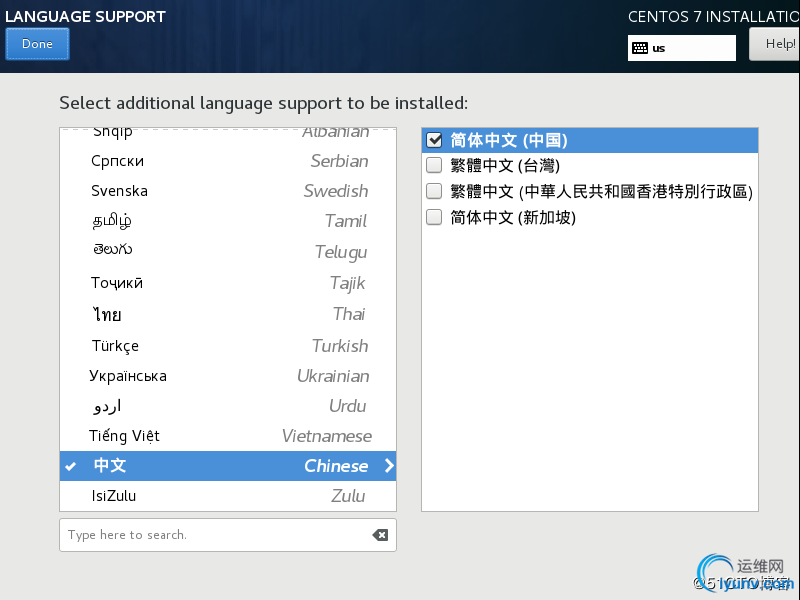
Task: Uncheck 简体中文 (中国) checkbox
Action: coord(434,139)
